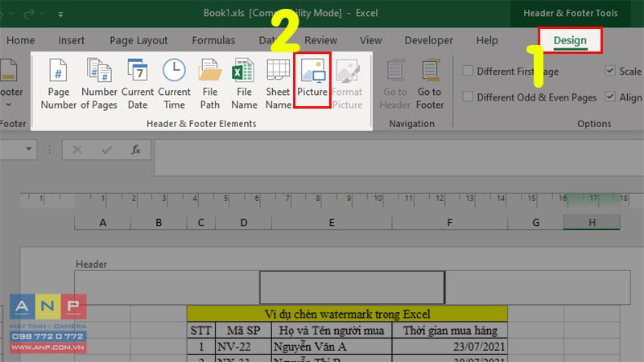Select column B header
Screen dimensions: 644x362
[159, 223]
